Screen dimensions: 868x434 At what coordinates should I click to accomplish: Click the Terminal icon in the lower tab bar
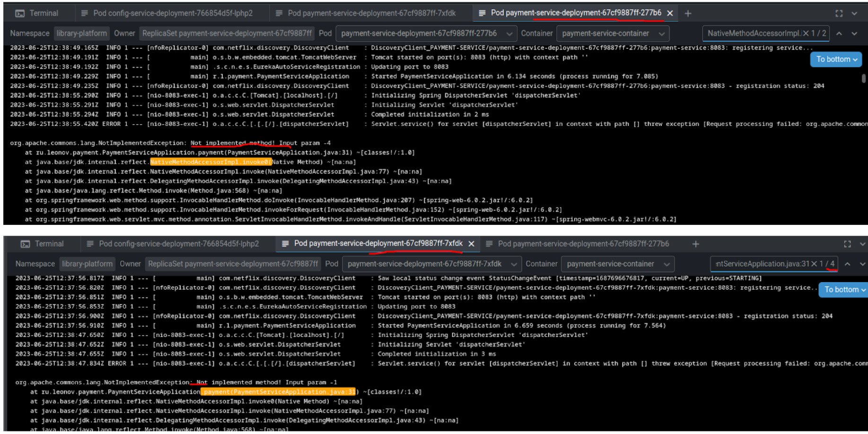[x=25, y=244]
